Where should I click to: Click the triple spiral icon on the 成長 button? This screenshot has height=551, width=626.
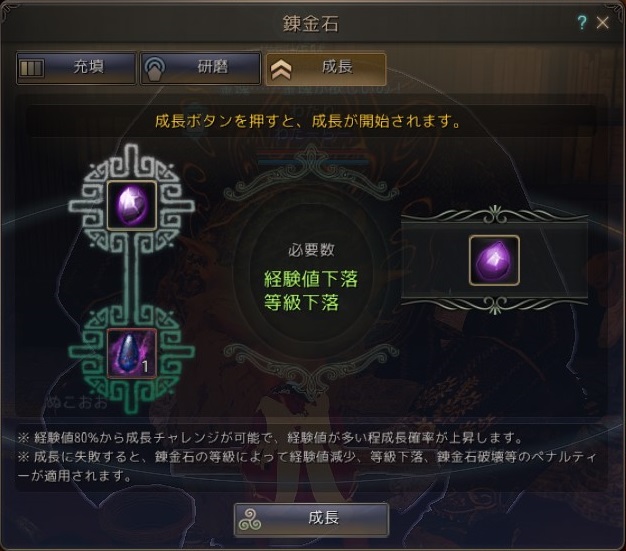(250, 520)
